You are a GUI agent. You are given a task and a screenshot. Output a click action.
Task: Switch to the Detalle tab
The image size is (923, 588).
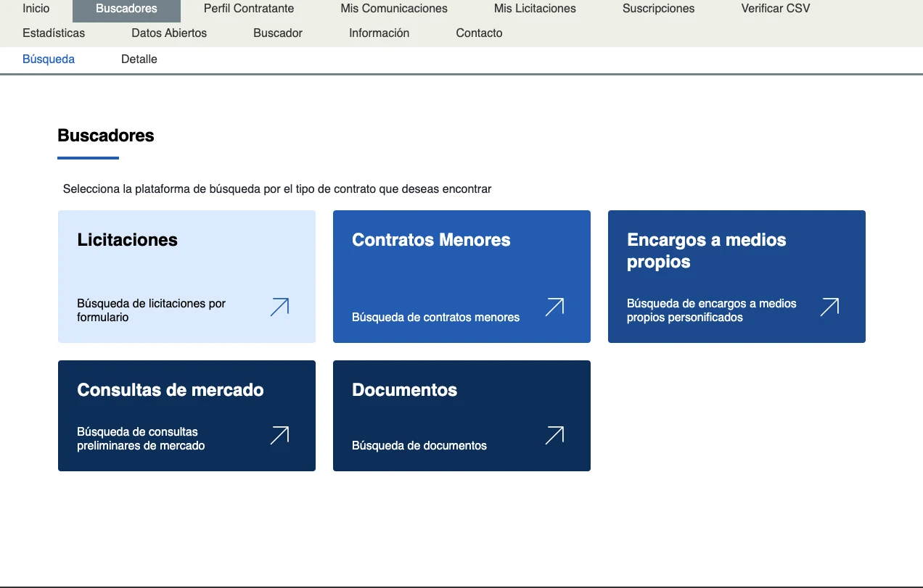(x=139, y=59)
